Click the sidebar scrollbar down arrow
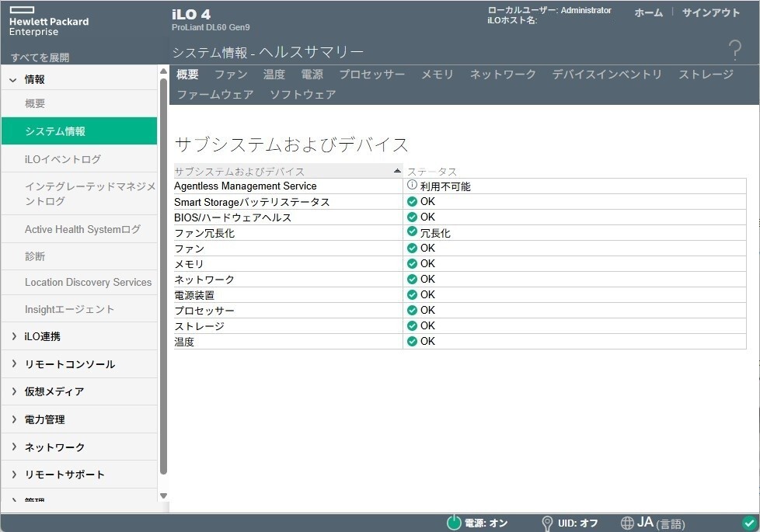The height and width of the screenshot is (532, 760). (x=163, y=495)
